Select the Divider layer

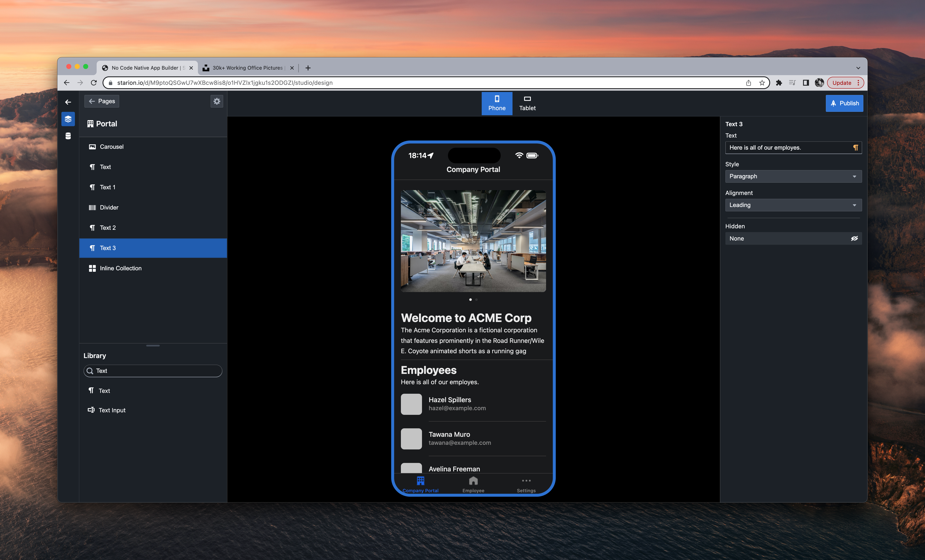153,208
